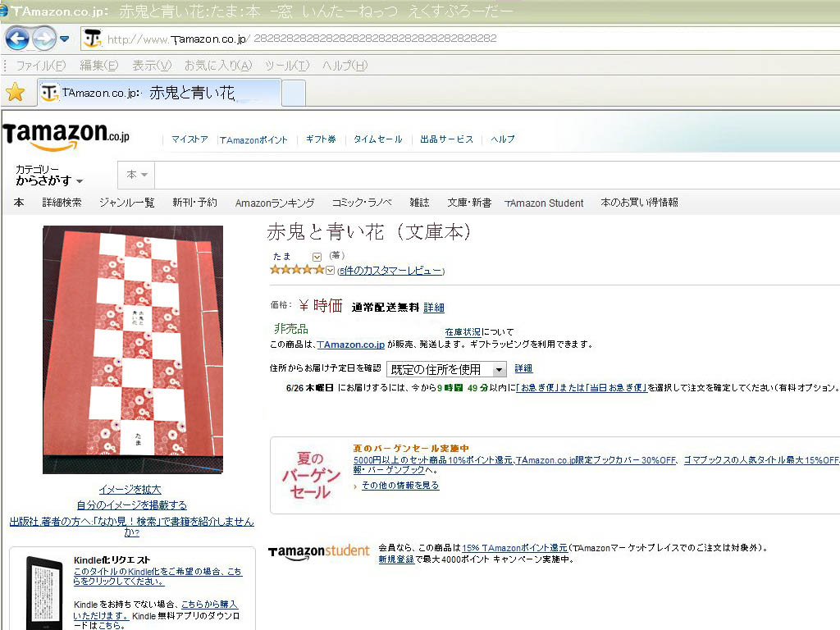Open the 5件のカスタマーレビュー link
840x630 pixels.
click(391, 271)
